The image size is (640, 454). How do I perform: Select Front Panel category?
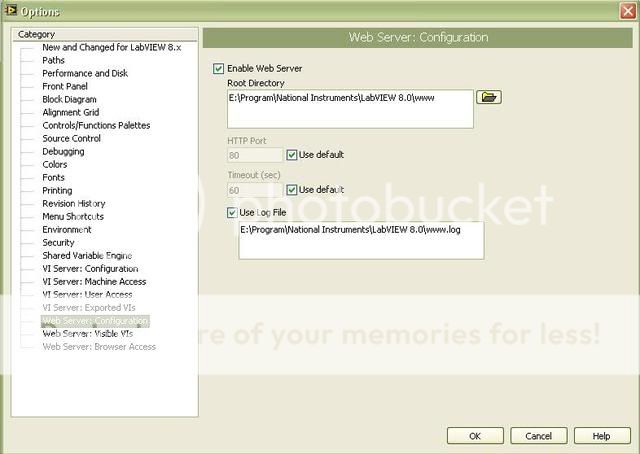point(64,87)
